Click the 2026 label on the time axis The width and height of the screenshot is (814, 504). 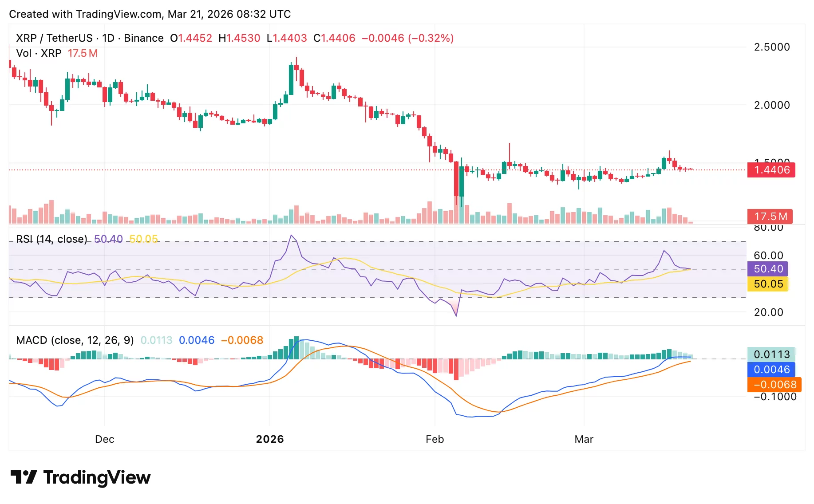[x=270, y=439]
